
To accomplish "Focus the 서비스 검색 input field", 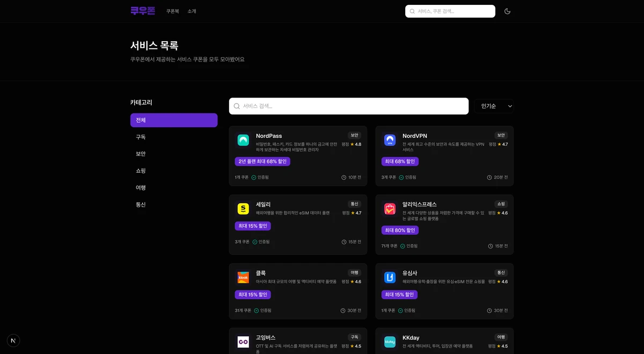I will coord(349,106).
